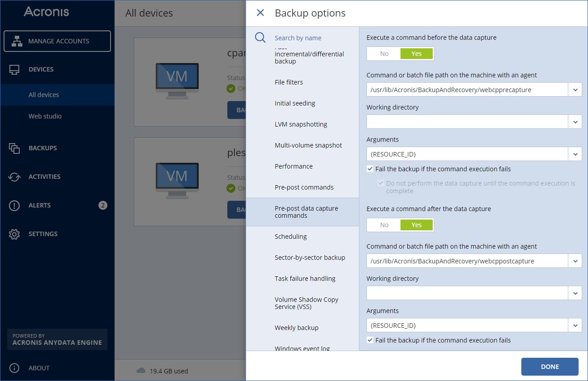Viewport: 588px width, 381px height.
Task: Click the webcppostcapture command path field
Action: [468, 261]
